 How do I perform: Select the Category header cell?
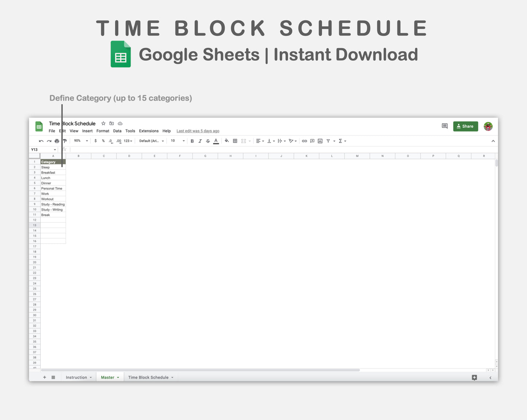pos(53,162)
